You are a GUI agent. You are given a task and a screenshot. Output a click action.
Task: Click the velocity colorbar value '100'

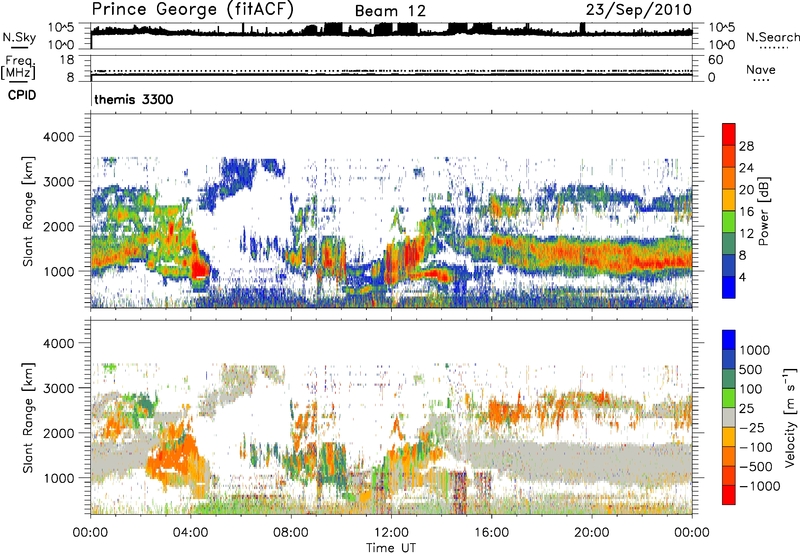pyautogui.click(x=751, y=389)
